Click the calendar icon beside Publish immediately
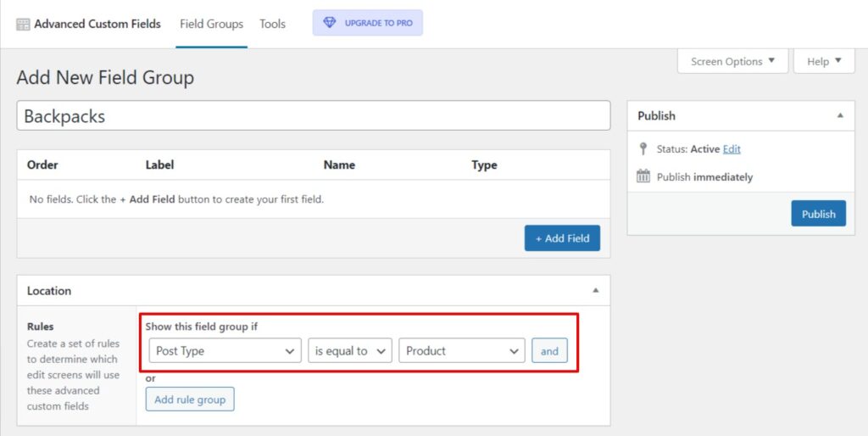Image resolution: width=868 pixels, height=436 pixels. pyautogui.click(x=643, y=176)
